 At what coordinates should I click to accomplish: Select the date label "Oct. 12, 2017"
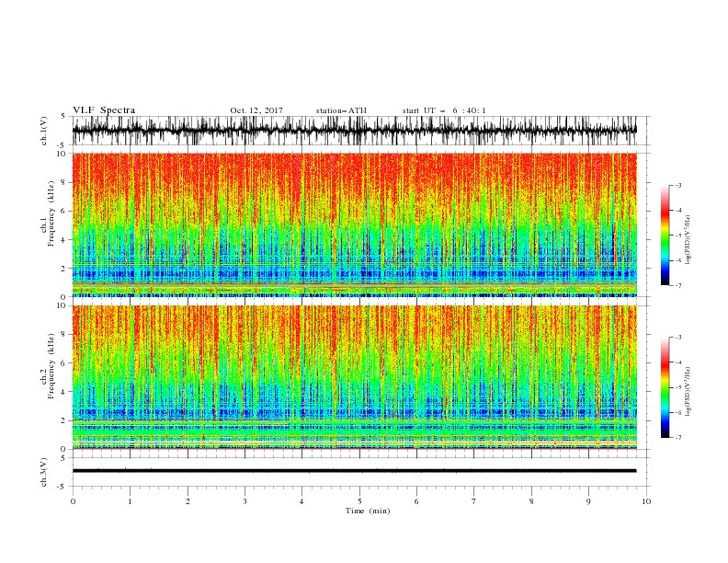[x=256, y=110]
